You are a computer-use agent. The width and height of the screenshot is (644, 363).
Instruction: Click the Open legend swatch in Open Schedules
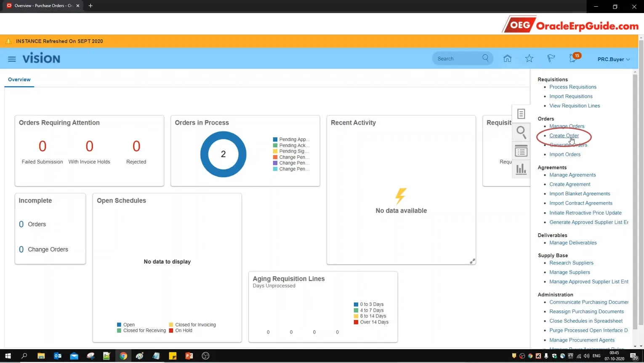point(119,325)
